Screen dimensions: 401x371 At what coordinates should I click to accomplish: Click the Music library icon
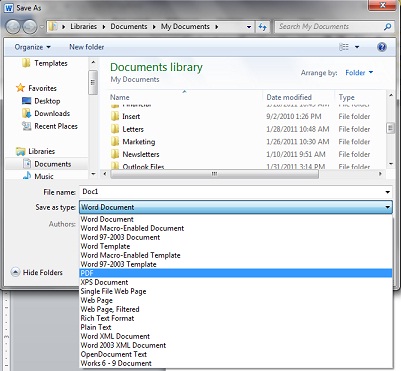click(x=27, y=176)
